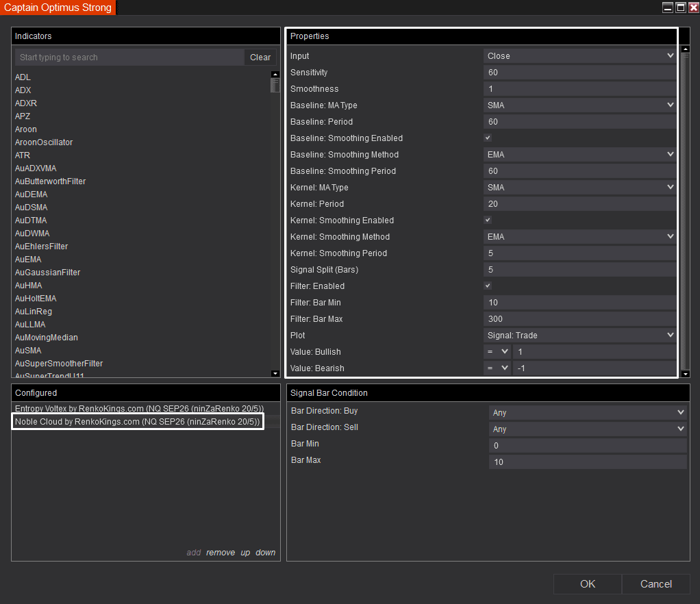
Task: Select Aroon in the Indicators list
Action: (26, 129)
